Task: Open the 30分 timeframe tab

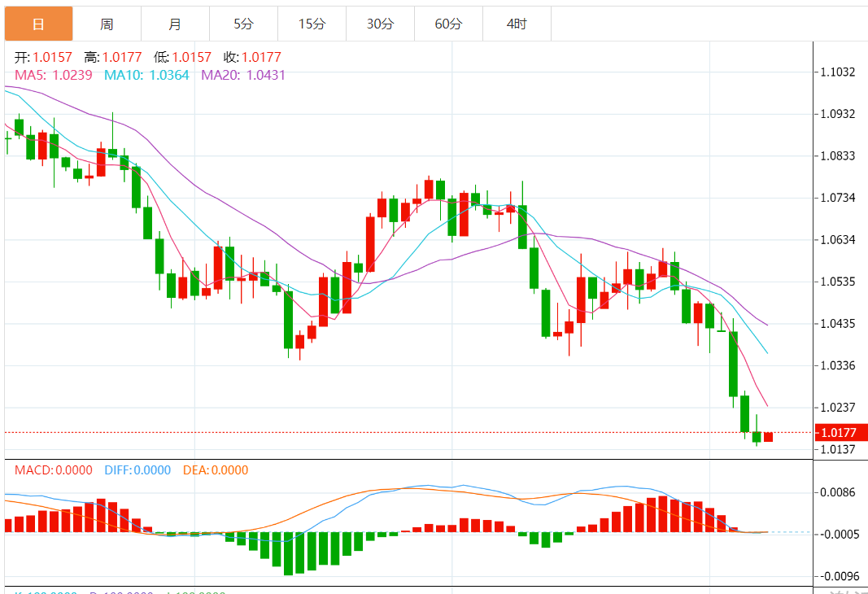Action: pos(380,24)
